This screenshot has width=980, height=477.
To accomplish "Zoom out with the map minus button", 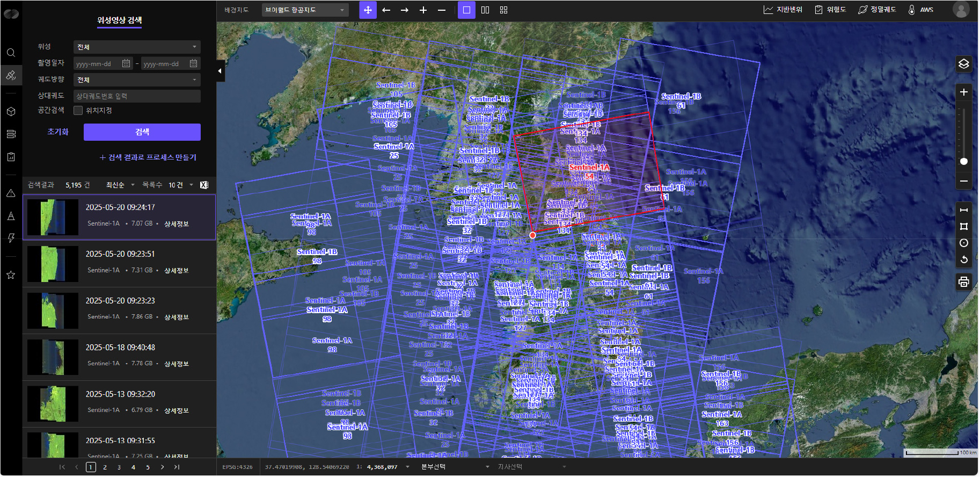I will click(964, 181).
